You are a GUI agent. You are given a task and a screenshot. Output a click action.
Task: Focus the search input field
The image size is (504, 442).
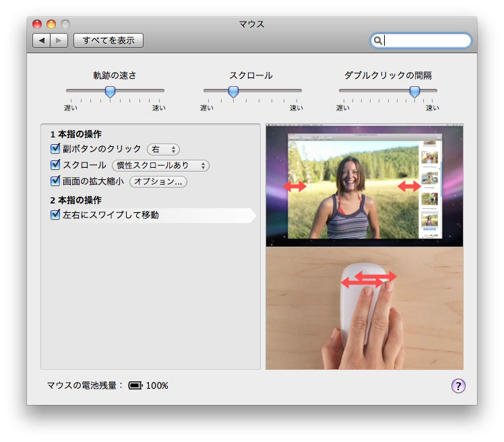point(421,40)
